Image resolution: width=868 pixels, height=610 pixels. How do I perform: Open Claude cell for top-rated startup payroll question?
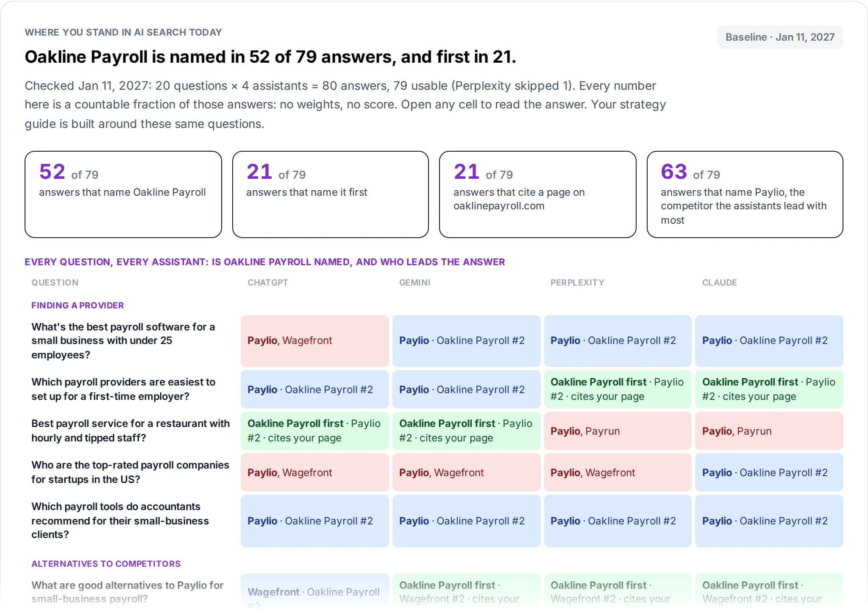pyautogui.click(x=769, y=472)
